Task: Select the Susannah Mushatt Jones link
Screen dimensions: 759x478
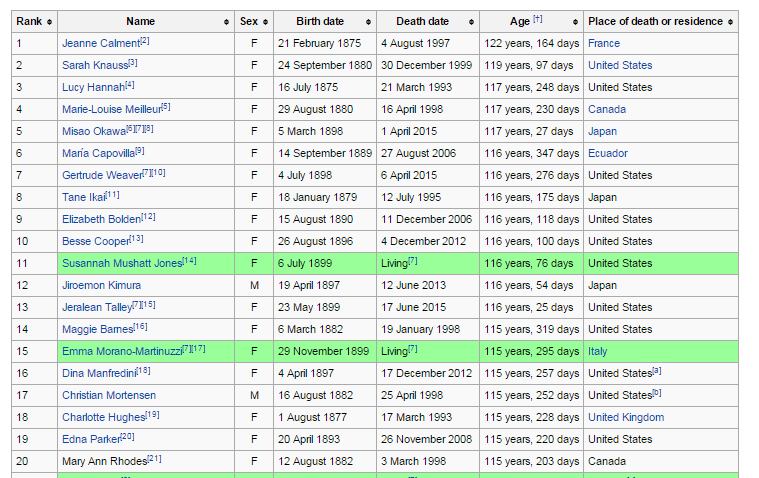Action: tap(121, 263)
